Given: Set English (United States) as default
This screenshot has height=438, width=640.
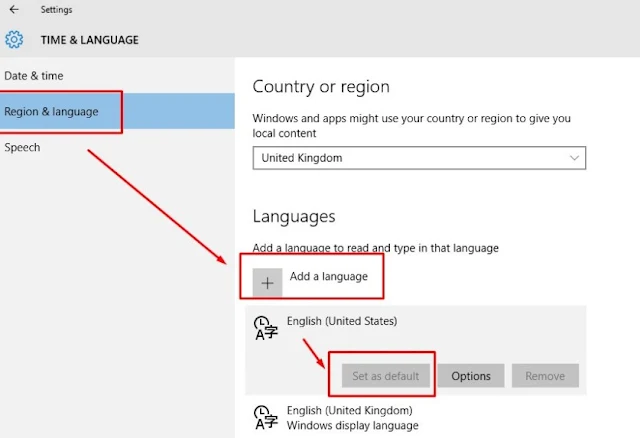Looking at the screenshot, I should click(x=386, y=376).
